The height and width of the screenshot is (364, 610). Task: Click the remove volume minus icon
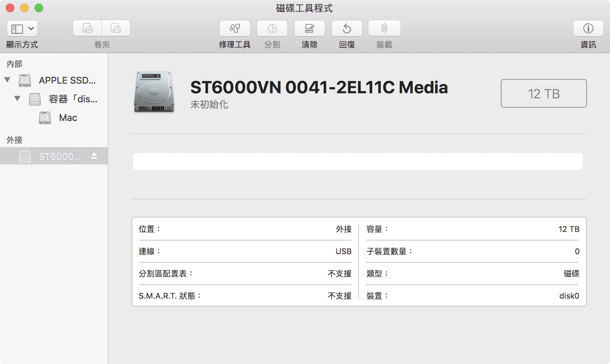[116, 29]
